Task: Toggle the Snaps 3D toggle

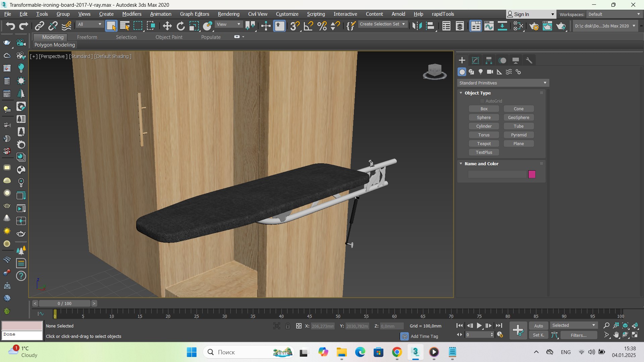Action: [295, 26]
